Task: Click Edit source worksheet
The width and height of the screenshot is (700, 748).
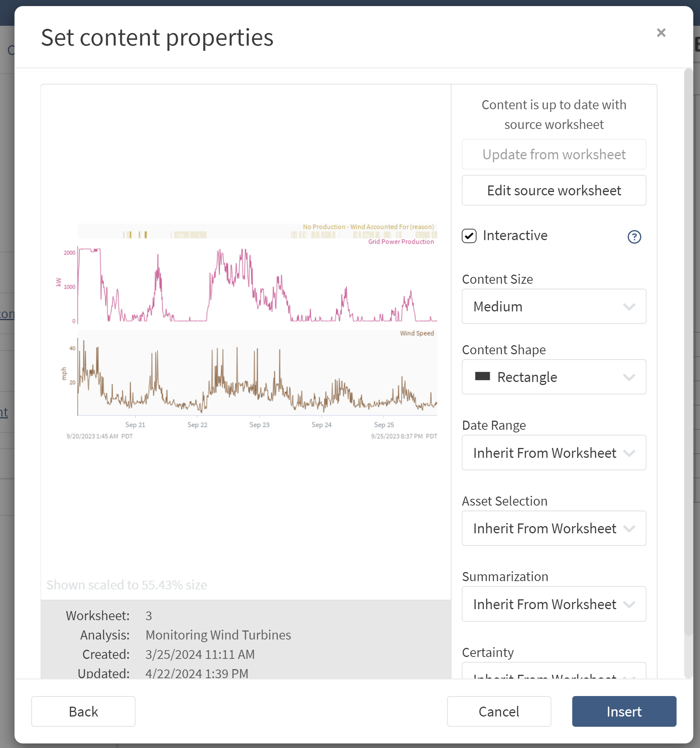Action: (554, 190)
